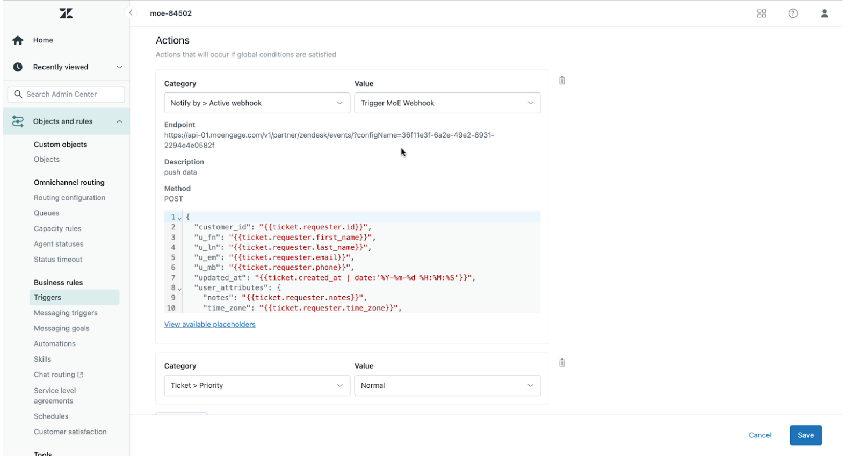
Task: Delete the Ticket Priority action via trash icon
Action: click(x=562, y=363)
